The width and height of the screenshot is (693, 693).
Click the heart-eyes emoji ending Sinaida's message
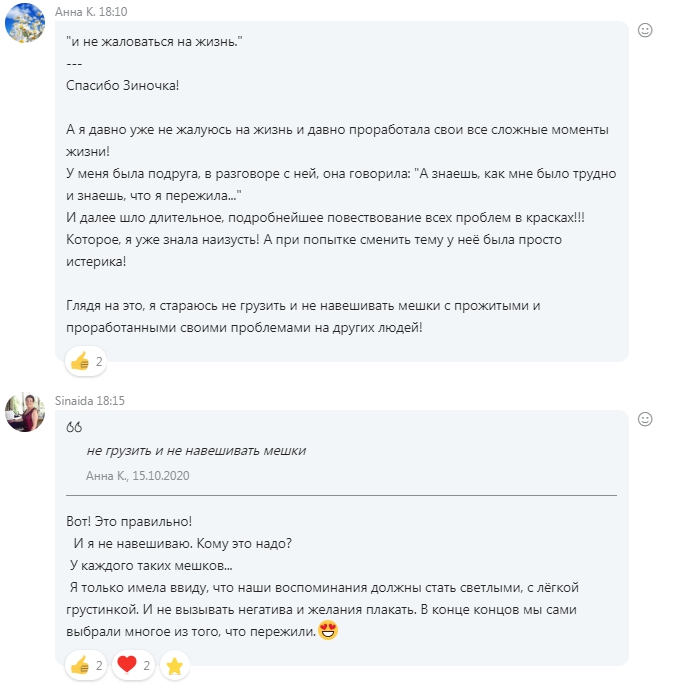pos(328,631)
